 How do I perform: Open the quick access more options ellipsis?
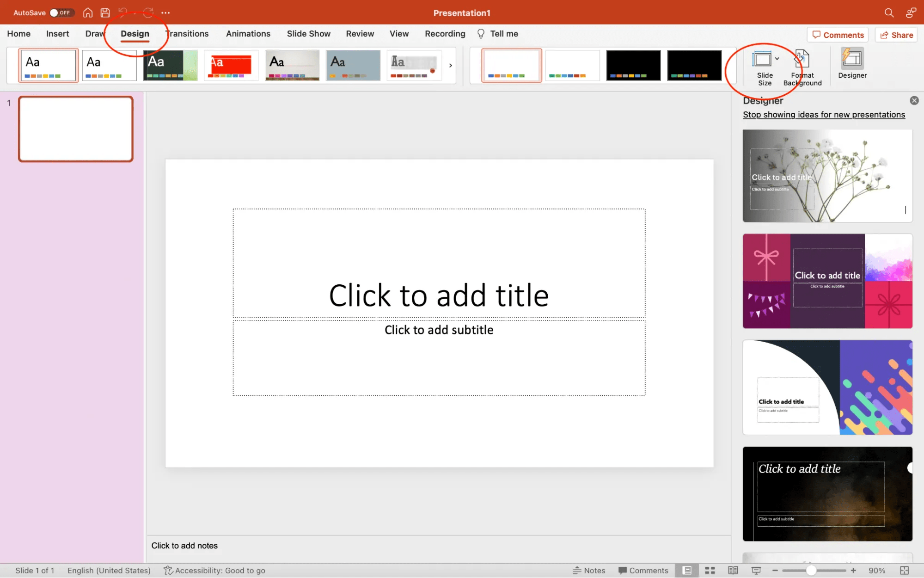[165, 12]
